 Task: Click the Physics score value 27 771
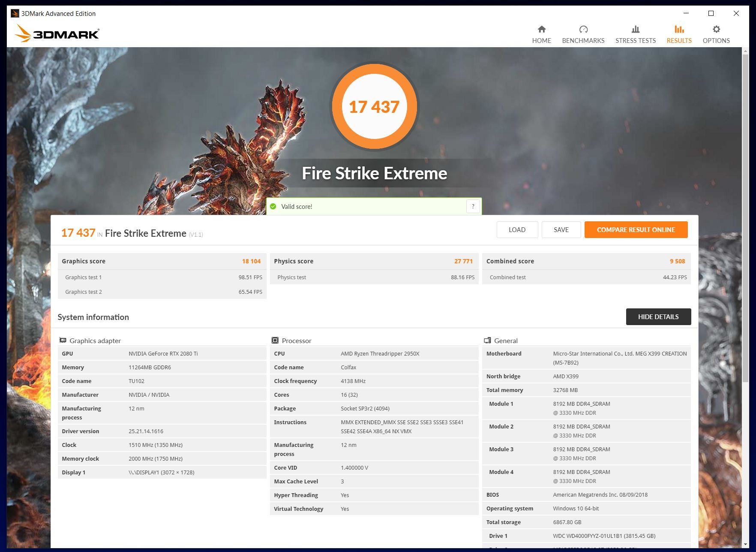(463, 261)
